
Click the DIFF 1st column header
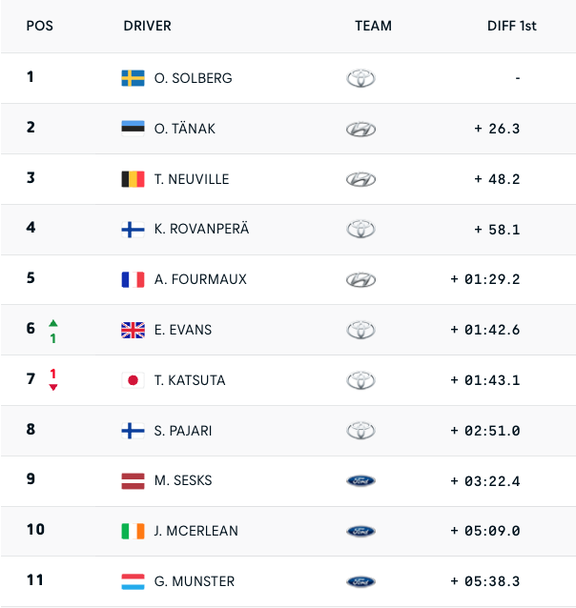tap(512, 26)
